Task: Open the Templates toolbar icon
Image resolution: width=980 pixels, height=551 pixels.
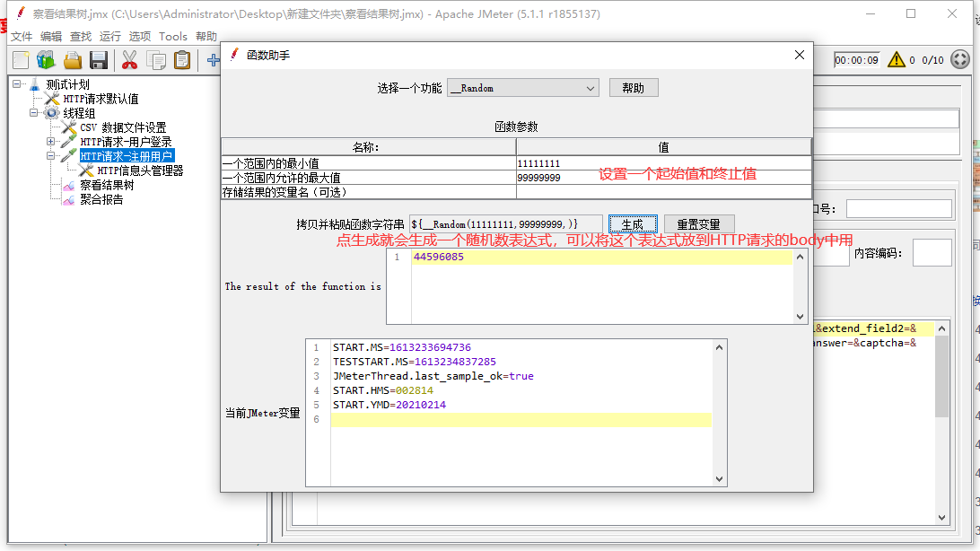Action: pos(46,60)
